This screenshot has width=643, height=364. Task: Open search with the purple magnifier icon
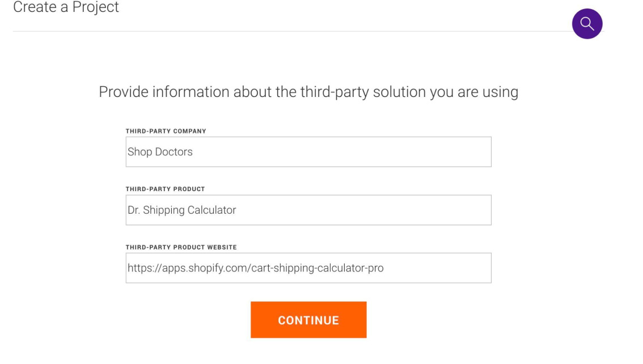[587, 24]
